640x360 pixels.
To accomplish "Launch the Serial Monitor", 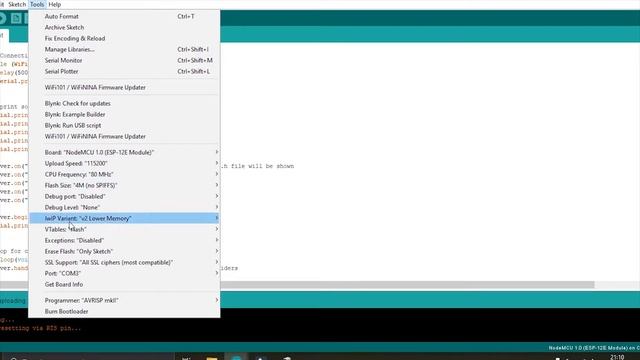I will click(124, 60).
